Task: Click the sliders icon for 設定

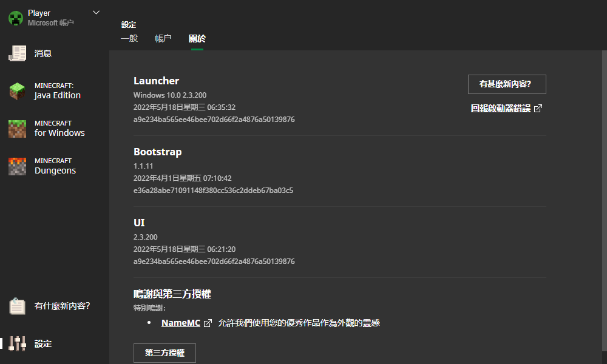Action: (x=18, y=343)
